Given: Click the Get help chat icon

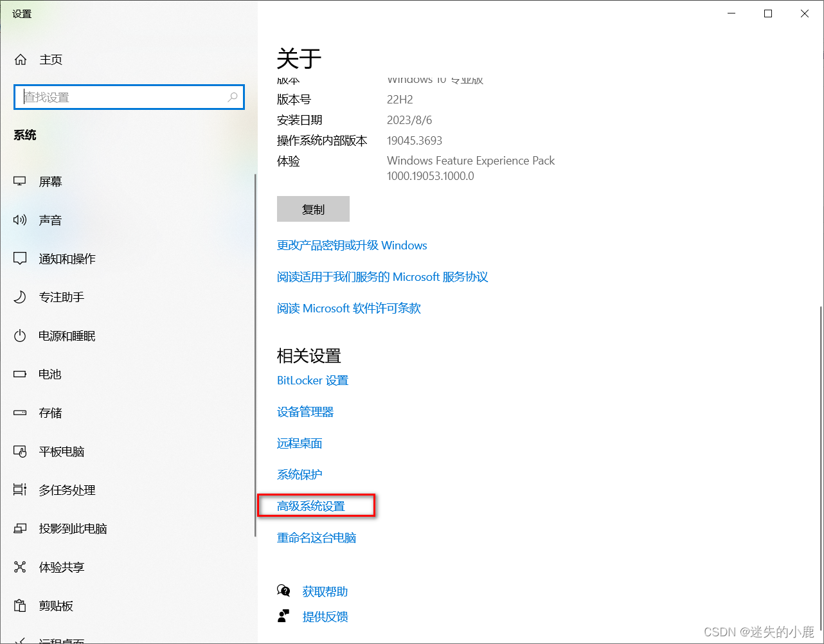Looking at the screenshot, I should [283, 591].
